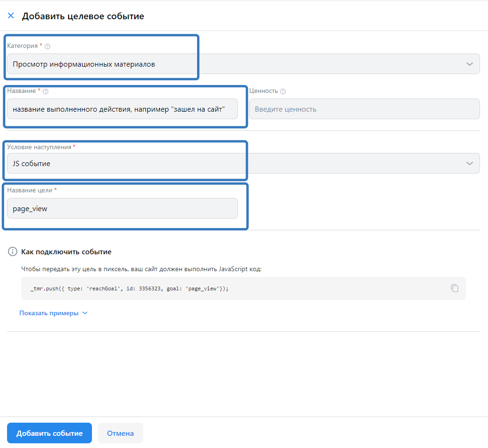Screen dimensions: 488x448
Task: Click the Как подключить событие heading
Action: (x=66, y=252)
